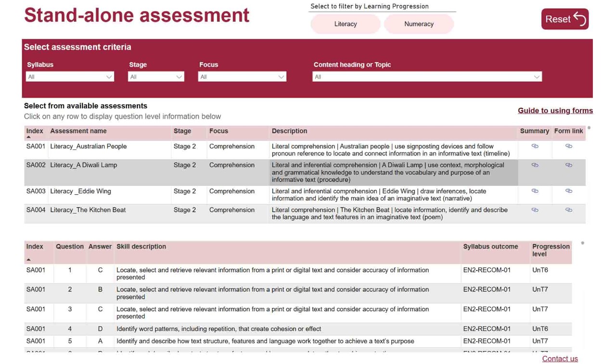Screen dimensions: 616x364
Task: Open Summary link icon for SA004 The Kitchen Beat
Action: click(535, 210)
